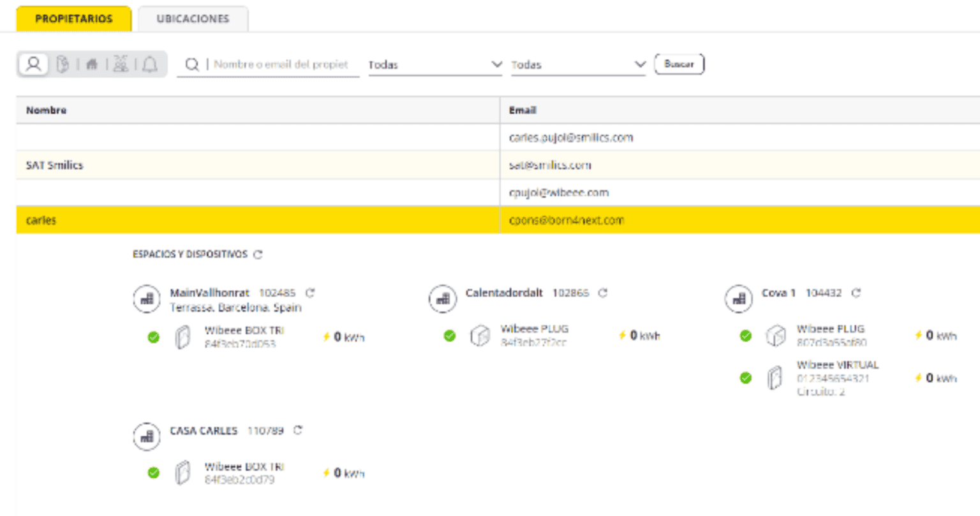The width and height of the screenshot is (980, 516).
Task: Select the owners (person) view icon
Action: (34, 64)
